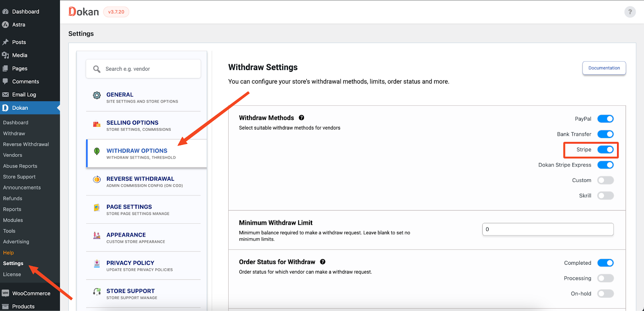Go to Vendors in Dokan submenu
Screen dimensions: 644x311
point(13,155)
